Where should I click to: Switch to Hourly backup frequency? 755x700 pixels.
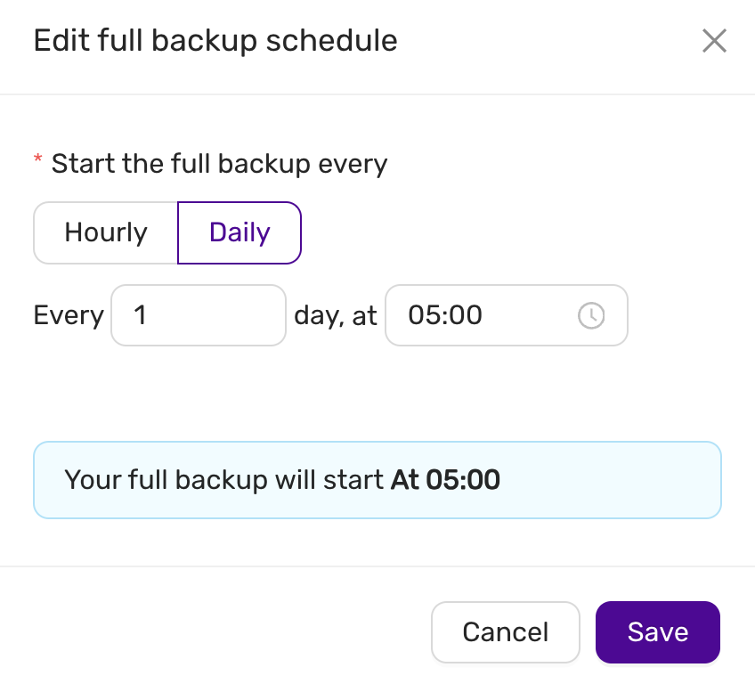coord(105,232)
